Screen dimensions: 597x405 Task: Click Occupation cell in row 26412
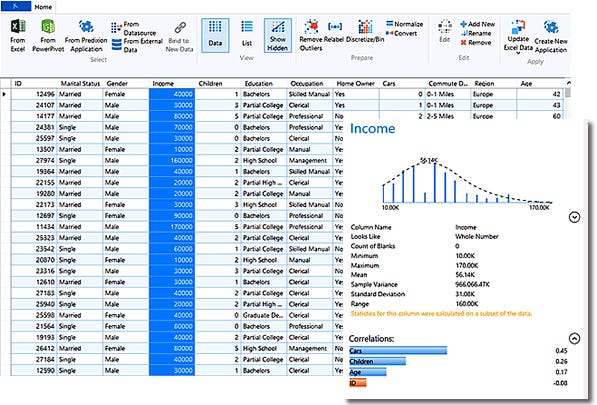tap(310, 348)
